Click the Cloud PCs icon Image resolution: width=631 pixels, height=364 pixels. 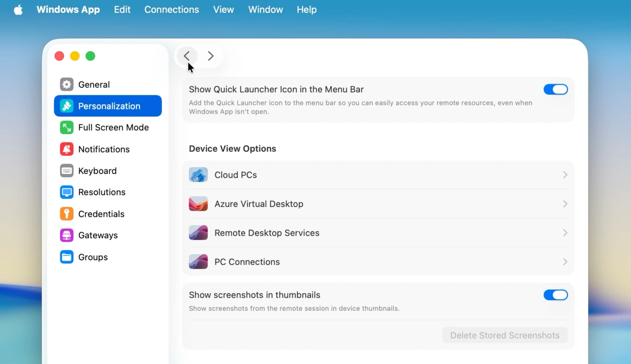pos(198,175)
